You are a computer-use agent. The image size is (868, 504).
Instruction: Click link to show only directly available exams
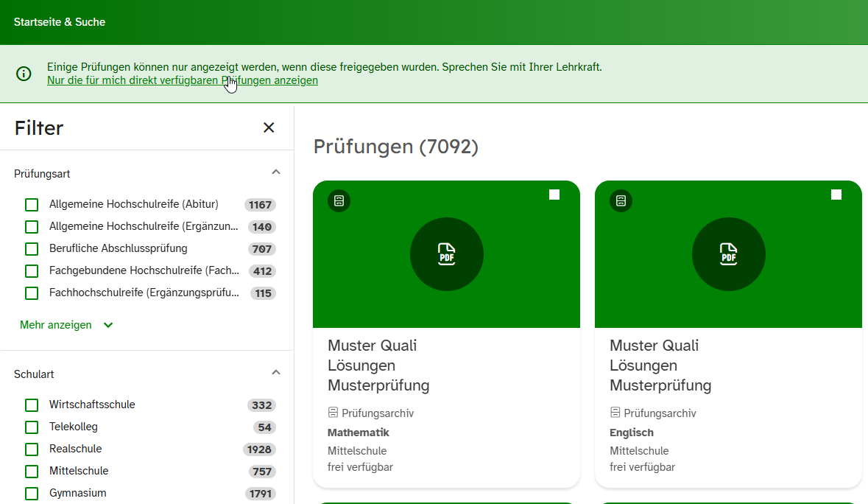182,80
